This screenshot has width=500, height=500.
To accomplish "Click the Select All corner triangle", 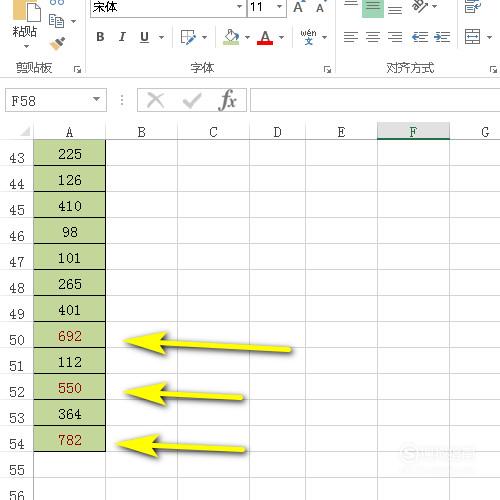I will pyautogui.click(x=25, y=131).
